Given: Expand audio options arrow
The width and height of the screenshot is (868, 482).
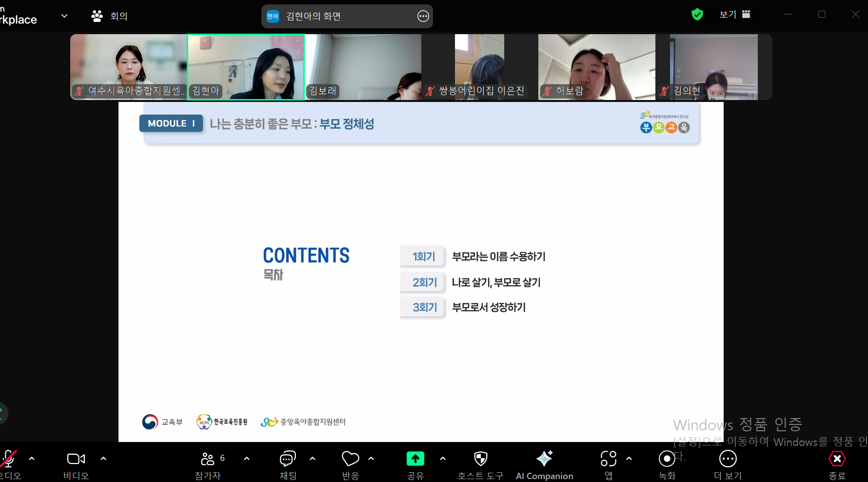Looking at the screenshot, I should tap(32, 459).
